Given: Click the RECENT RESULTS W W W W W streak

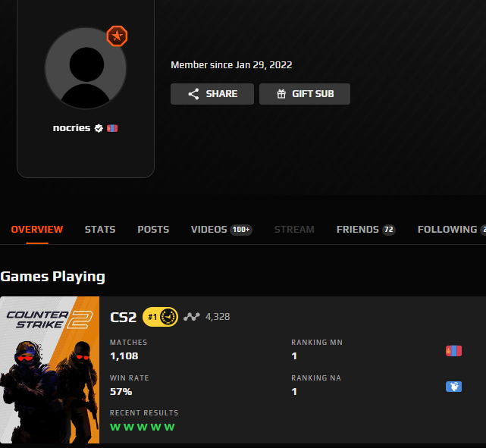Looking at the screenshot, I should (143, 428).
